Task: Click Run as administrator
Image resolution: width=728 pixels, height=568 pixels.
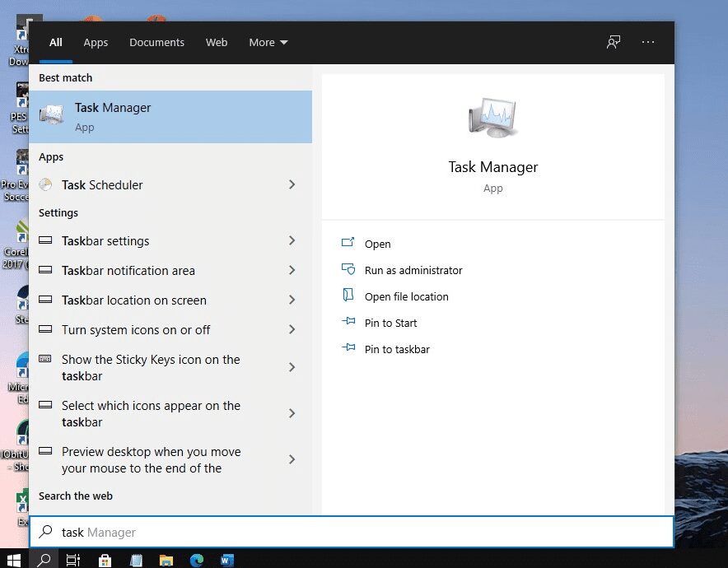Action: tap(413, 271)
